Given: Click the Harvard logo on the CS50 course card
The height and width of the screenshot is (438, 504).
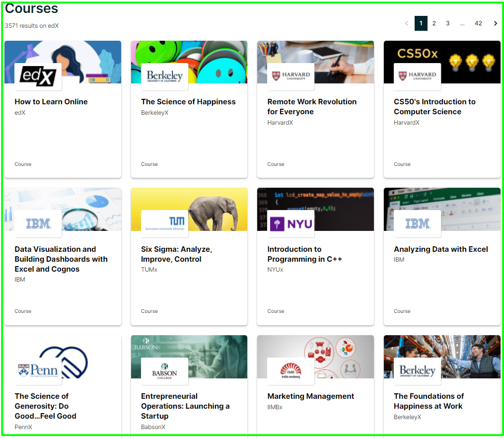Looking at the screenshot, I should (x=417, y=76).
